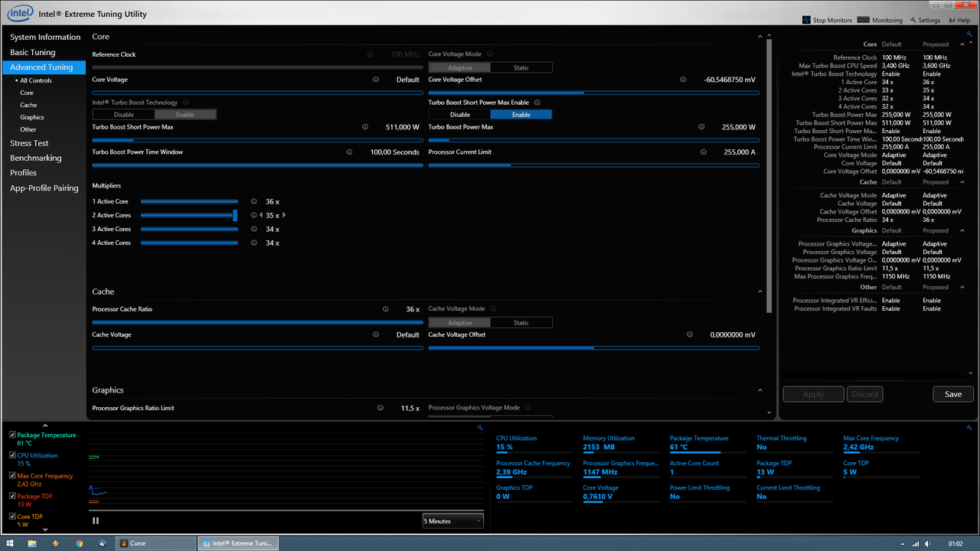The height and width of the screenshot is (551, 980).
Task: Click info icon next to Core Voltage Mode
Action: [x=490, y=54]
